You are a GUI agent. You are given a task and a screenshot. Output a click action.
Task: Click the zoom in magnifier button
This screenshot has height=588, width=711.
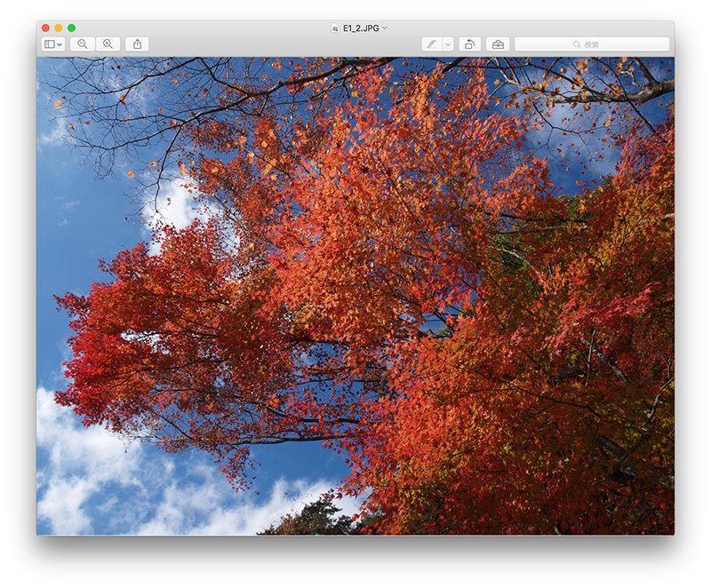(x=108, y=44)
